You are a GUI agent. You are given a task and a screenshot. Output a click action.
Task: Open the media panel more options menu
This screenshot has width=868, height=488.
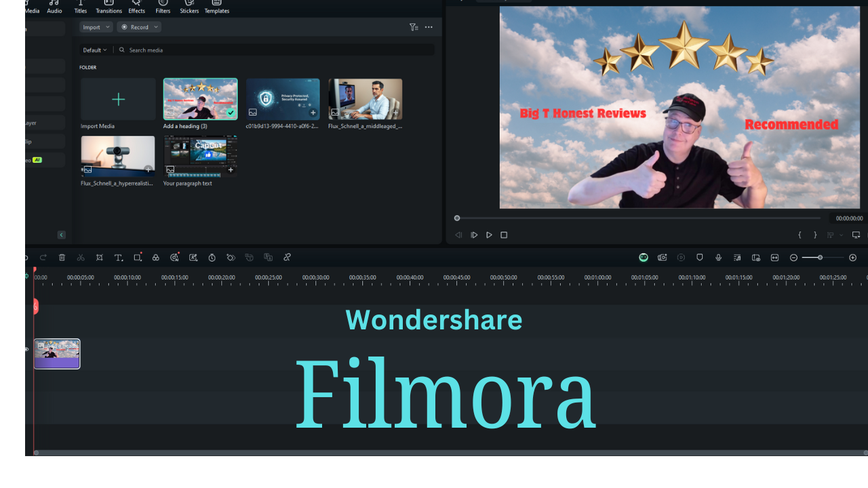(x=429, y=27)
